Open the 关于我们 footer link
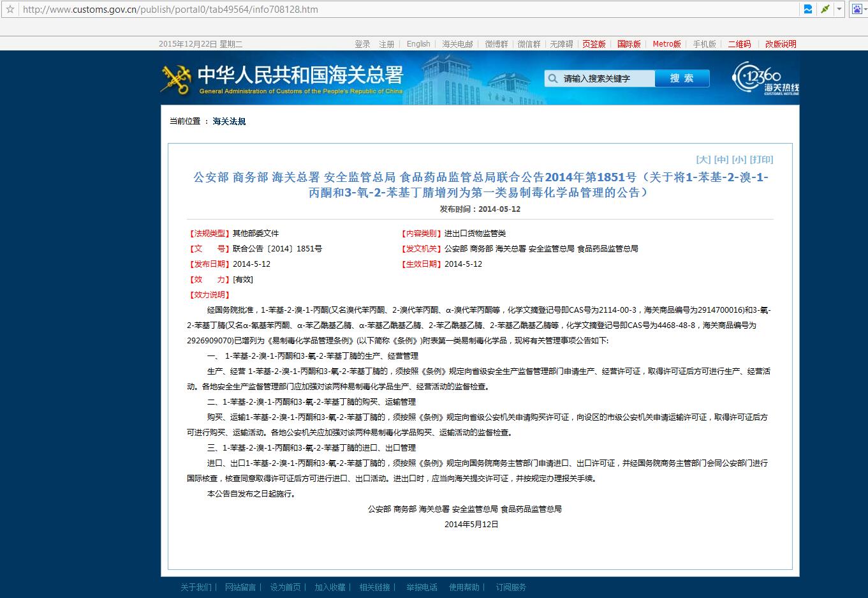 coord(196,587)
